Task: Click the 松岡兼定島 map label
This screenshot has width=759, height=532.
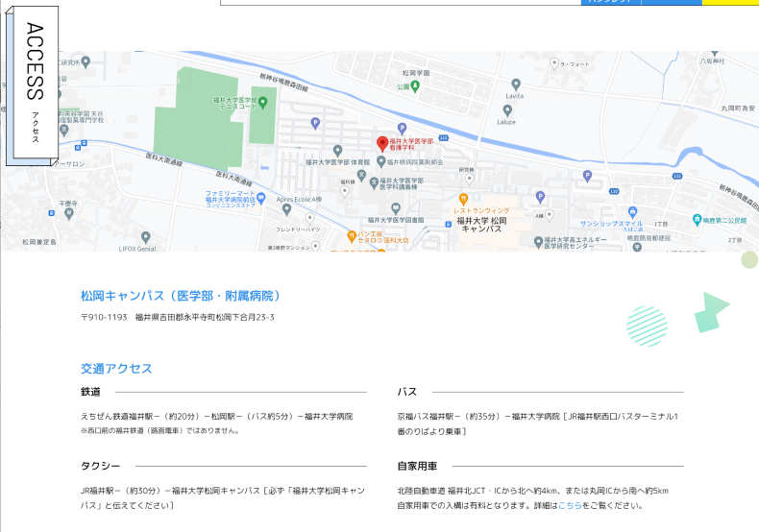Action: tap(39, 242)
